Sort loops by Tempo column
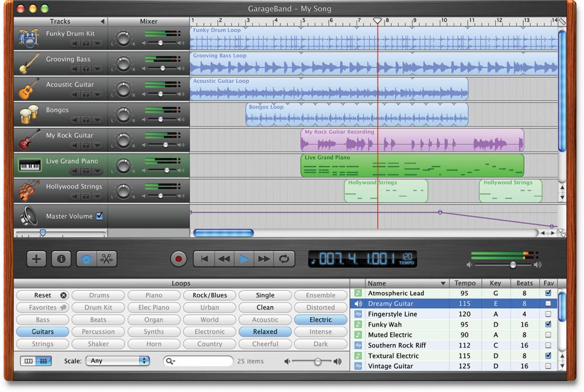Viewport: 584px width, 392px height. [465, 283]
